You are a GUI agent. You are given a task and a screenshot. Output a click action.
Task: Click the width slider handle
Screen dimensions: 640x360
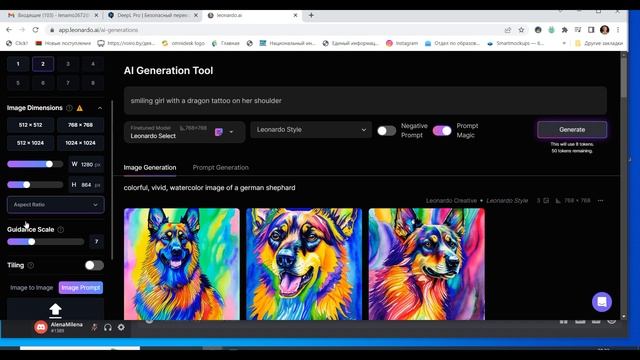[x=49, y=164]
